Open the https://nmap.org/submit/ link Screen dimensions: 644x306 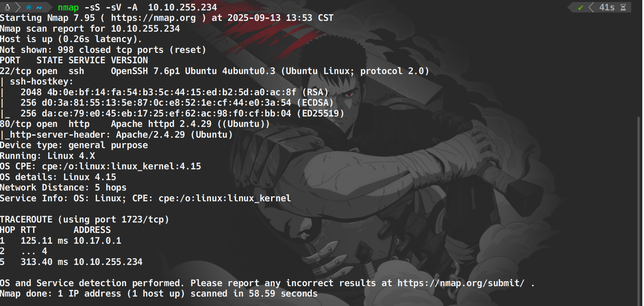(x=461, y=283)
